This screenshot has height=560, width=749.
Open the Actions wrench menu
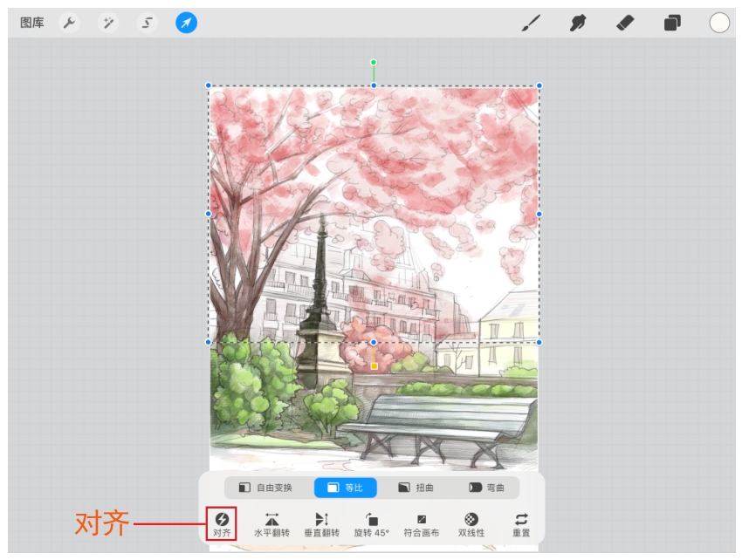(x=69, y=23)
